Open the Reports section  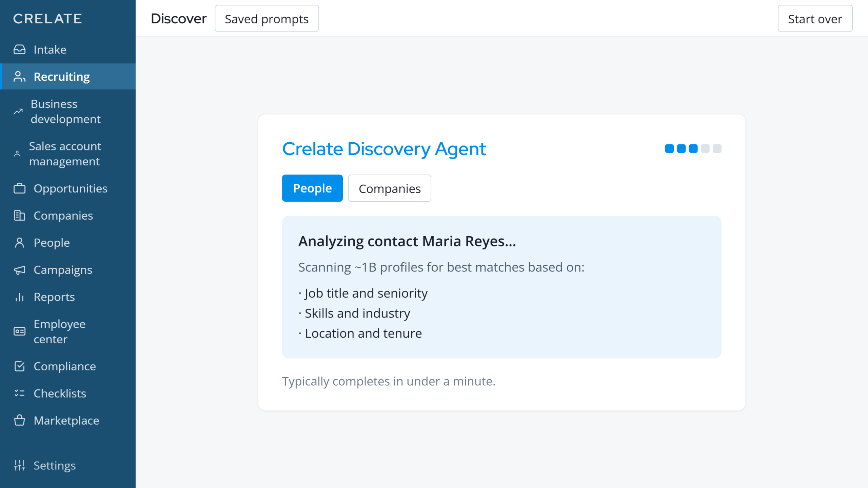pyautogui.click(x=68, y=297)
